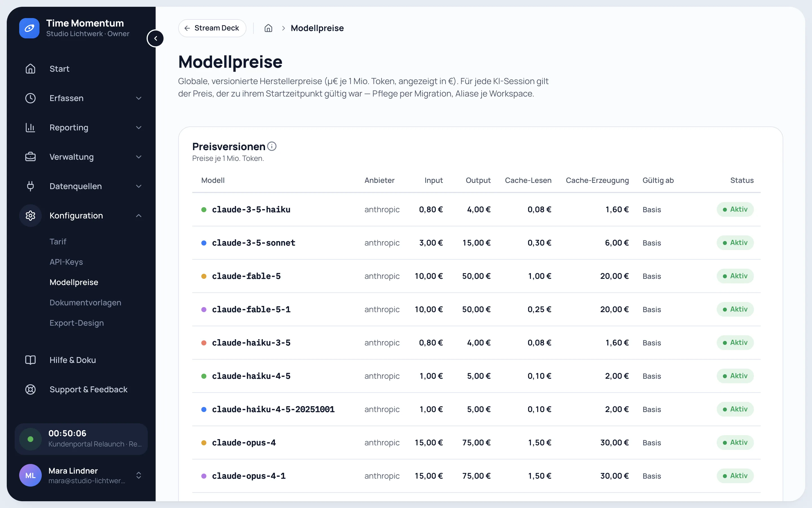Viewport: 812px width, 508px height.
Task: Click the Studio Lichtwerk · Owner workspace label
Action: coord(88,34)
